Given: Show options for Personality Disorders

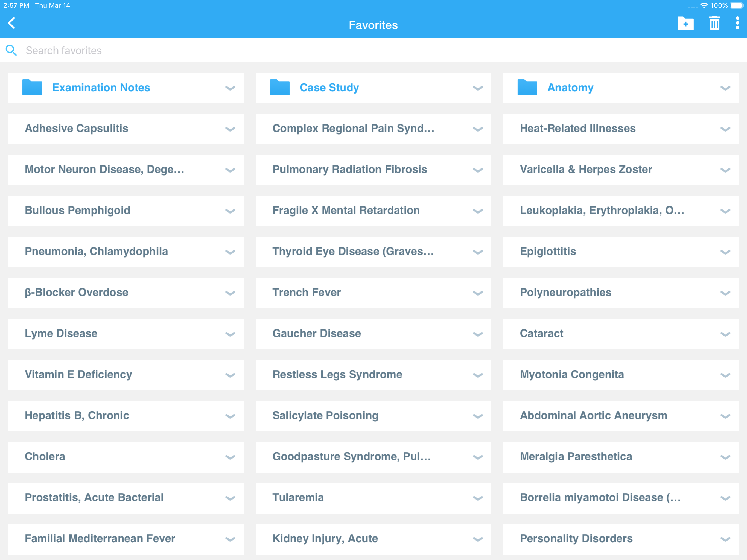Looking at the screenshot, I should click(x=725, y=539).
